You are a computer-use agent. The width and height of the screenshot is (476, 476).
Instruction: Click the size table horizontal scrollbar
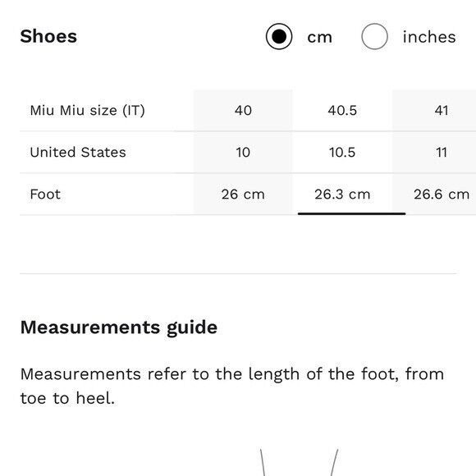coord(351,213)
